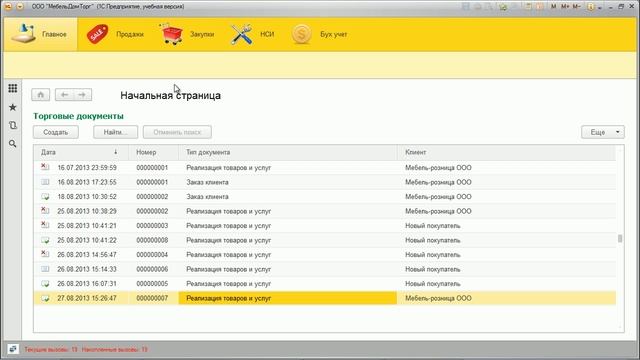Expand the dropdown arrow beside info icon
640x360 pixels.
click(600, 8)
